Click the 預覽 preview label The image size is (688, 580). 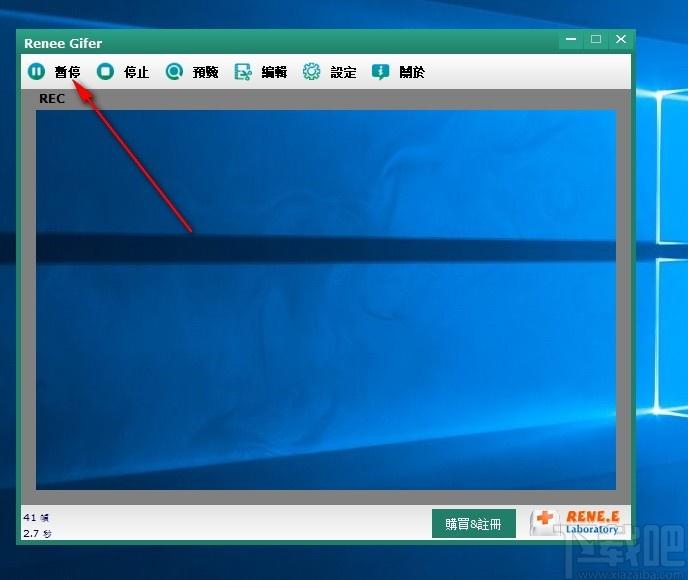tap(205, 72)
